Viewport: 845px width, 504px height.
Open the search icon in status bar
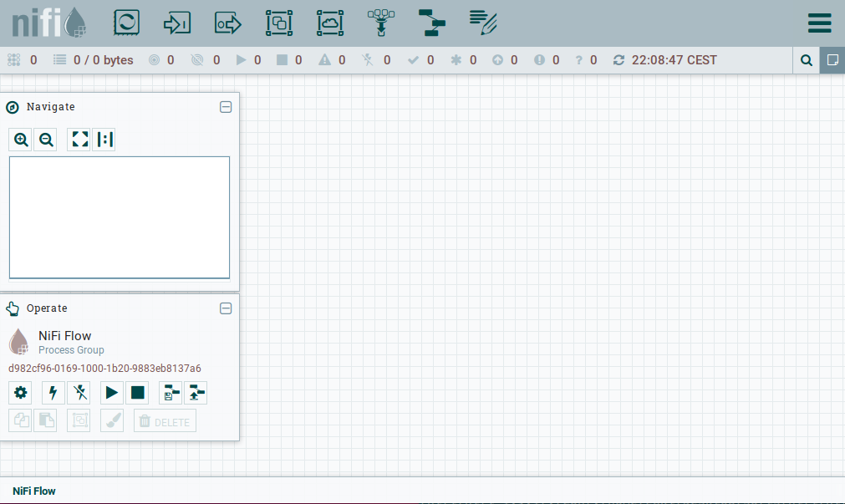click(807, 60)
